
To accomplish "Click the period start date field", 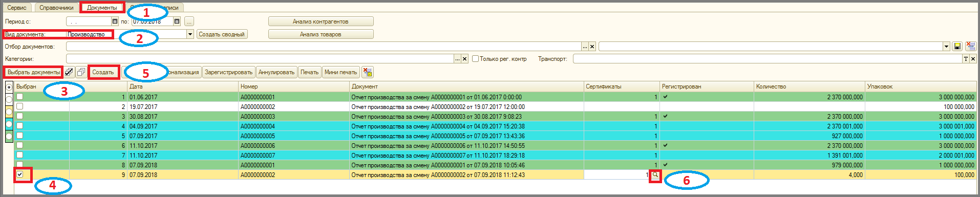I will click(x=89, y=21).
